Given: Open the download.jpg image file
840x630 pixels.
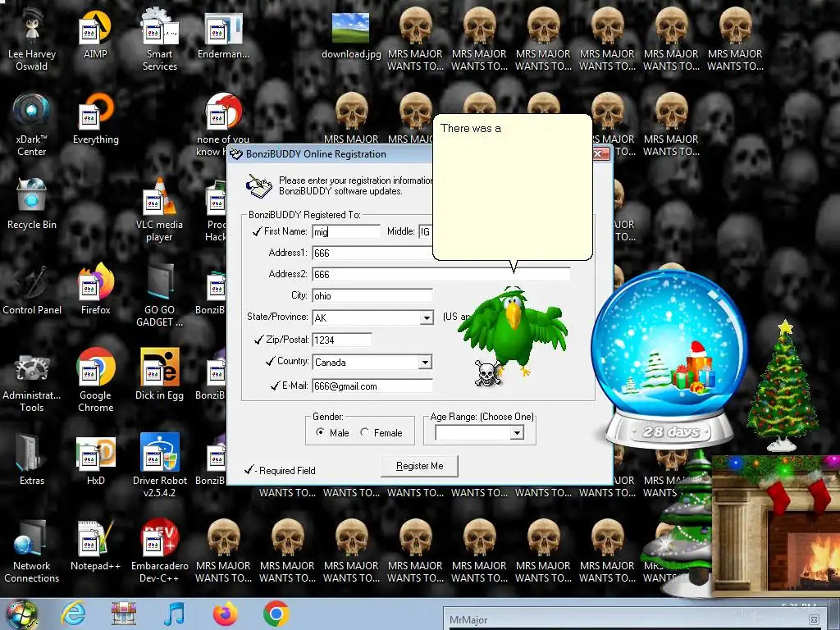Looking at the screenshot, I should coord(351,34).
